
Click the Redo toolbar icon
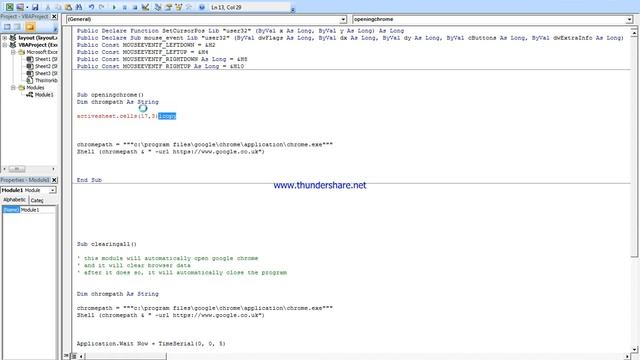102,7
